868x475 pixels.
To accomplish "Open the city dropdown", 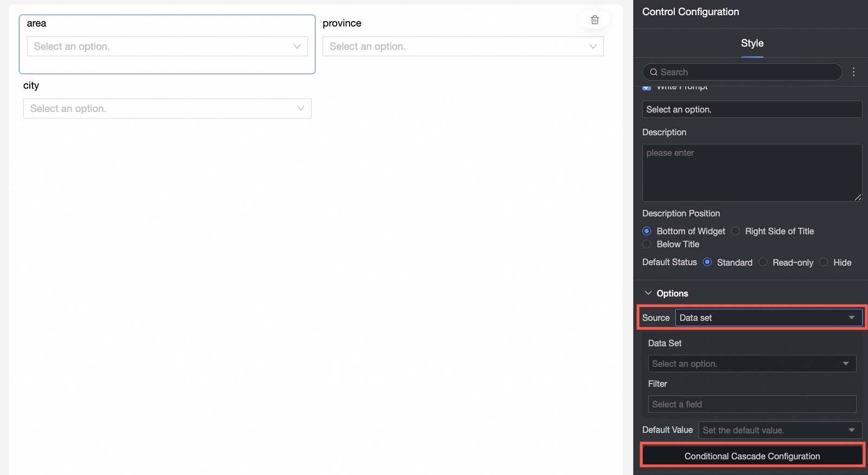I will pyautogui.click(x=167, y=109).
